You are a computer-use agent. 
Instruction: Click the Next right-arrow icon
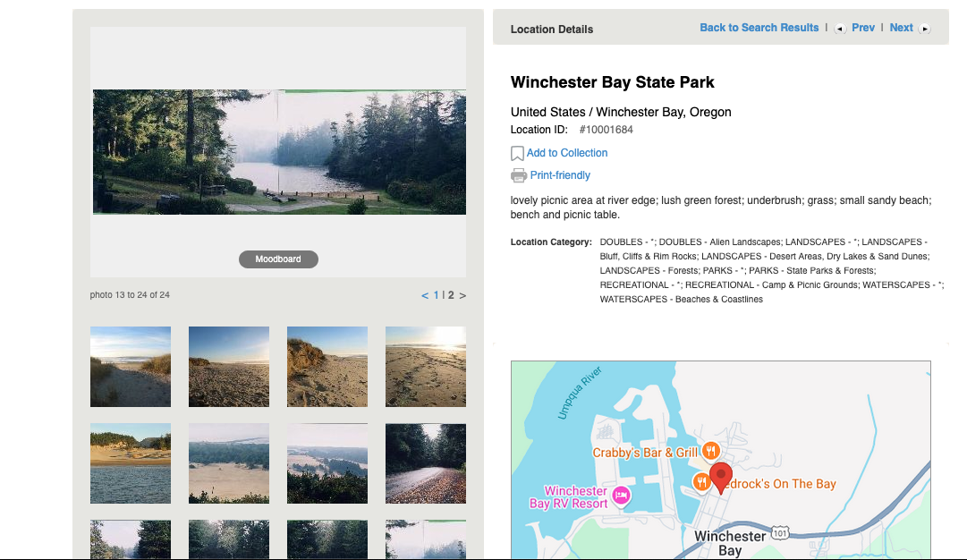pos(925,29)
